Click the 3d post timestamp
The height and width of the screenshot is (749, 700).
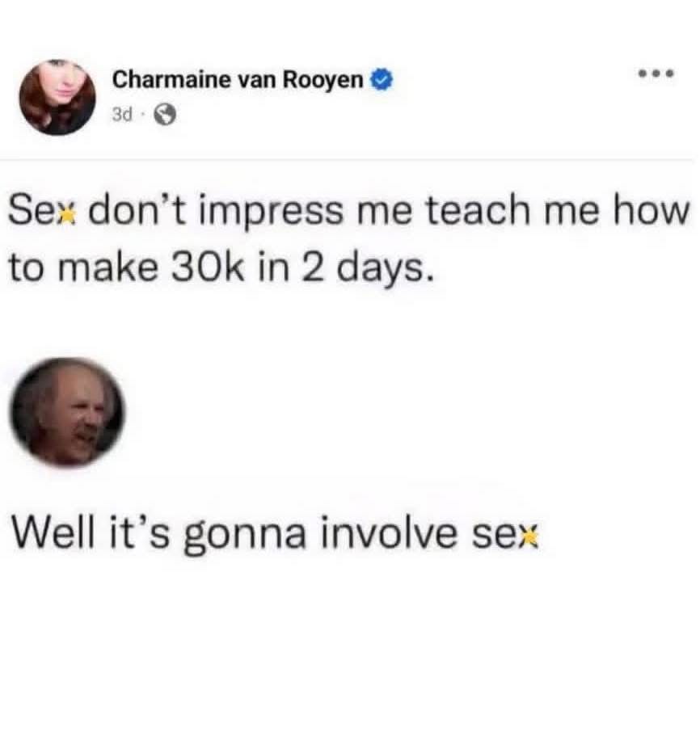point(122,115)
